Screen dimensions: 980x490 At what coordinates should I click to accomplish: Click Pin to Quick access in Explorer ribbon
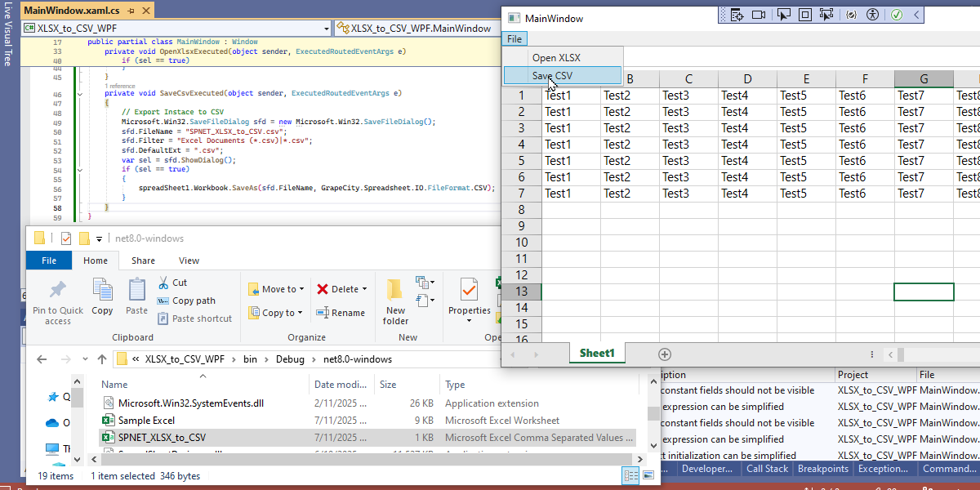coord(58,303)
